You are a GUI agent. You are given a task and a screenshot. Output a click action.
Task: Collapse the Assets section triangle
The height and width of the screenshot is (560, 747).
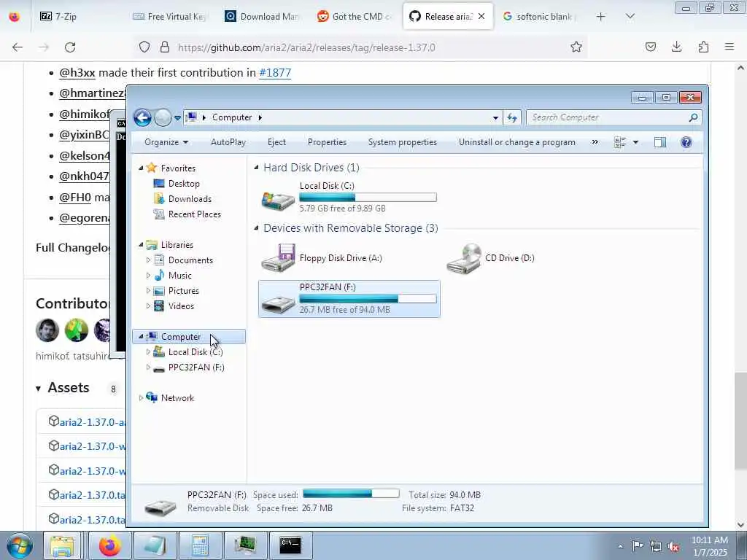click(38, 389)
